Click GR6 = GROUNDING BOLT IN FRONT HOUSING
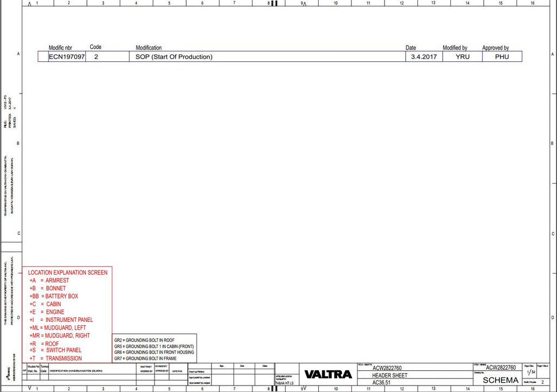 pos(154,352)
